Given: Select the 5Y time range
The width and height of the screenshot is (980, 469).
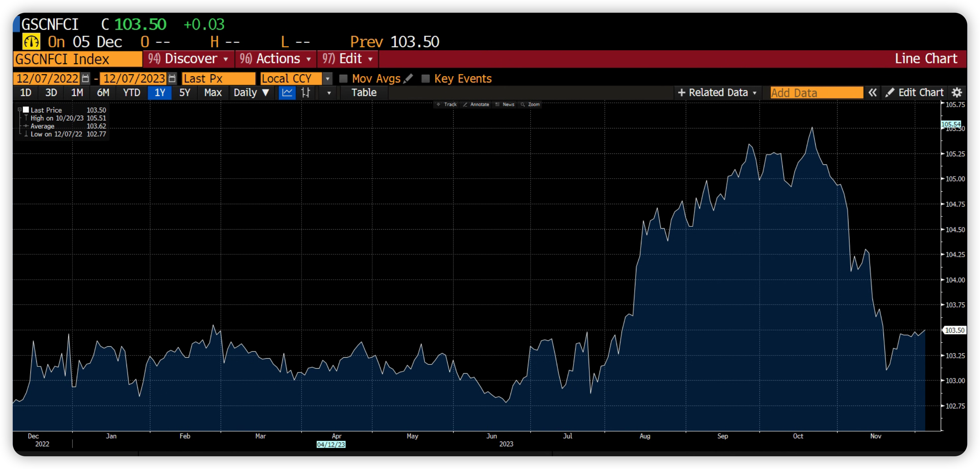Looking at the screenshot, I should click(185, 93).
